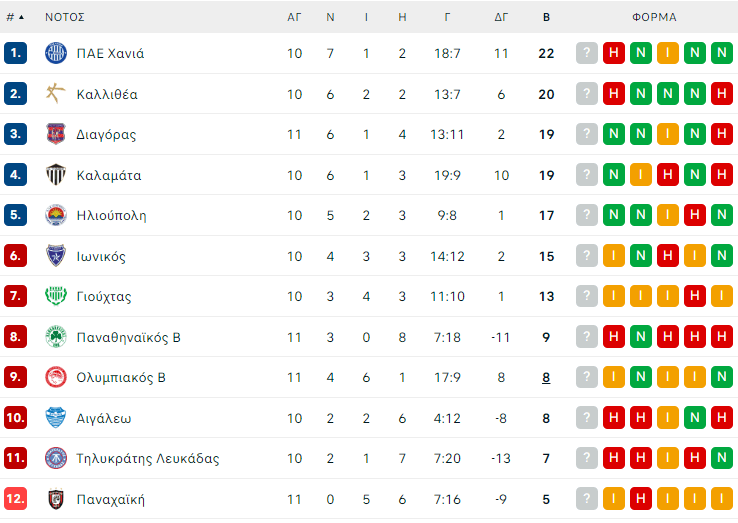Click the ΔΓ goal difference column header

(501, 17)
